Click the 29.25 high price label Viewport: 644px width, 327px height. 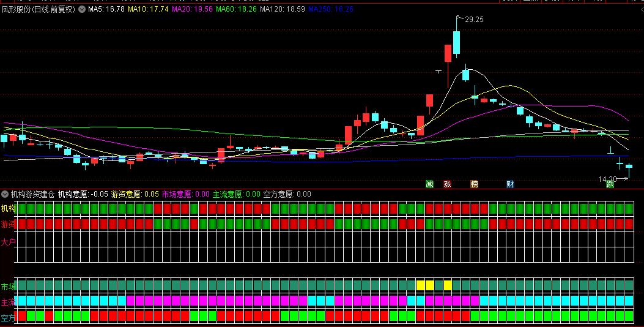[474, 20]
